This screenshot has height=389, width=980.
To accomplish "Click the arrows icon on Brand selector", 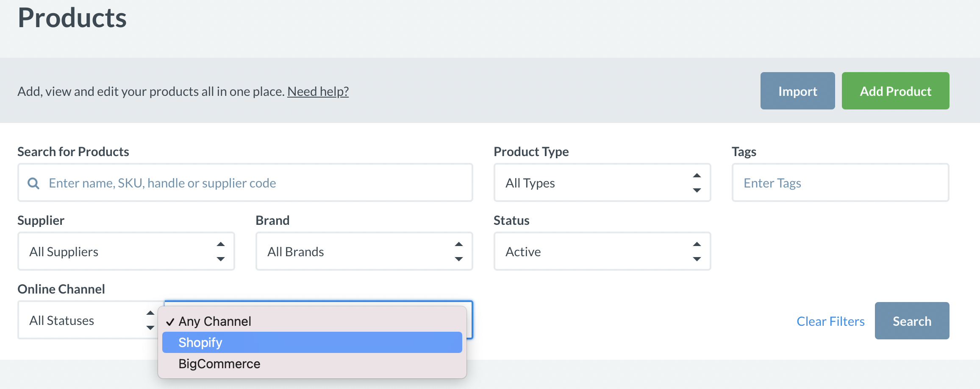I will [x=458, y=252].
